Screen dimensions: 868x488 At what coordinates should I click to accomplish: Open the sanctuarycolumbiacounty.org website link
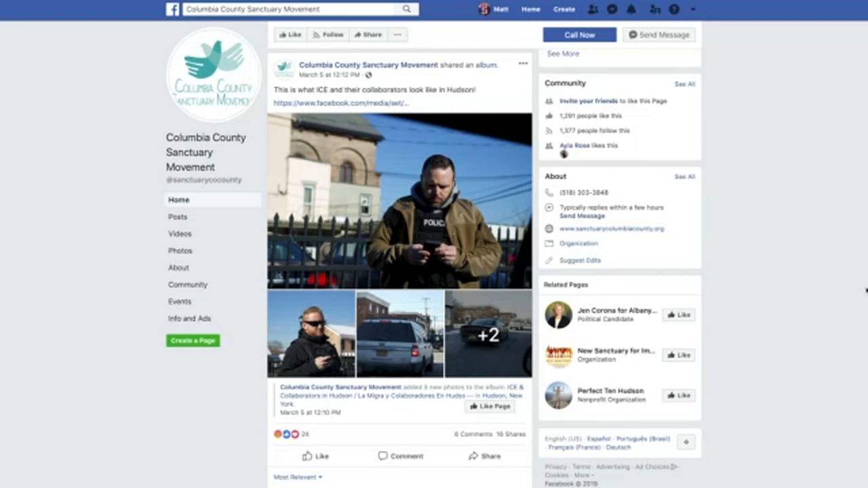pyautogui.click(x=612, y=229)
